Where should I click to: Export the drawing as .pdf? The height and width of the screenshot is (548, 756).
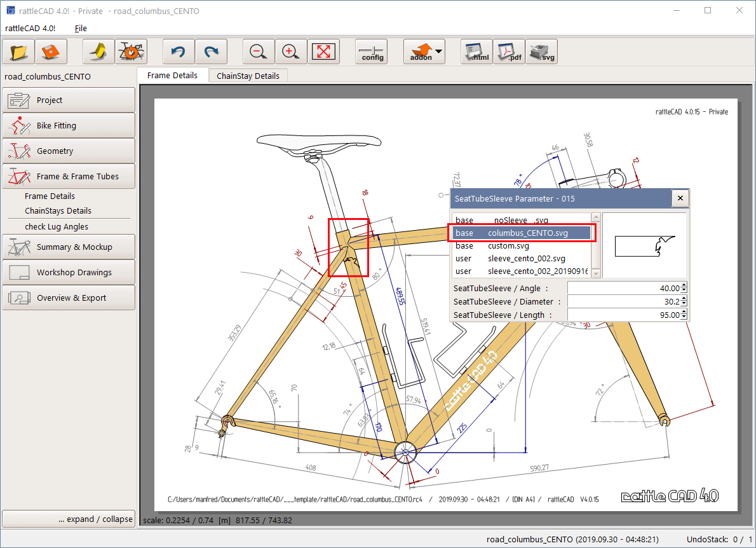point(509,51)
